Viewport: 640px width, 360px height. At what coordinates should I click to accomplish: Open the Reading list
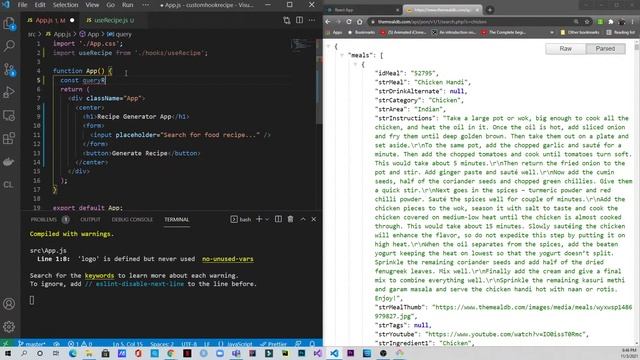pos(620,32)
